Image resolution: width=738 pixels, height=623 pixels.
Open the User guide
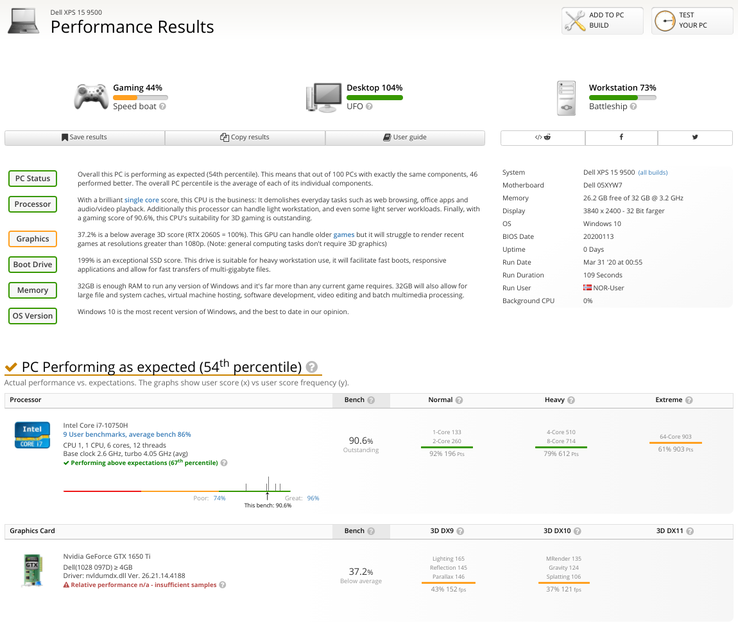click(x=405, y=137)
